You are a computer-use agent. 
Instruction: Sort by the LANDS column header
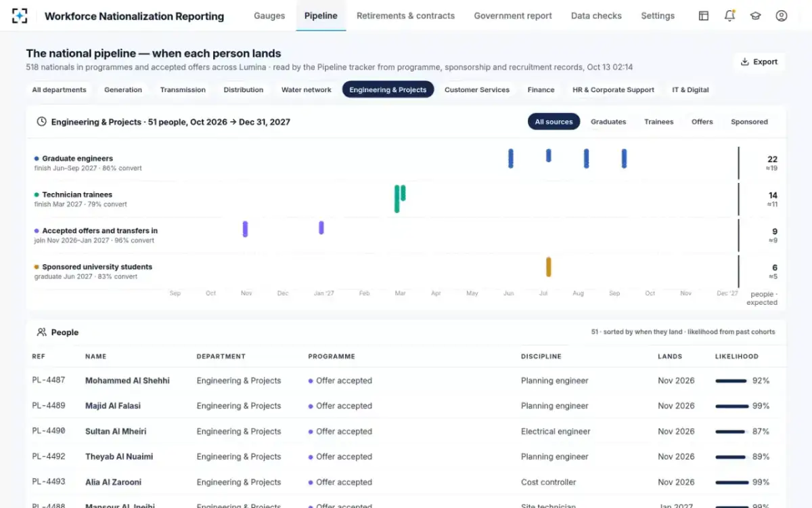point(670,356)
